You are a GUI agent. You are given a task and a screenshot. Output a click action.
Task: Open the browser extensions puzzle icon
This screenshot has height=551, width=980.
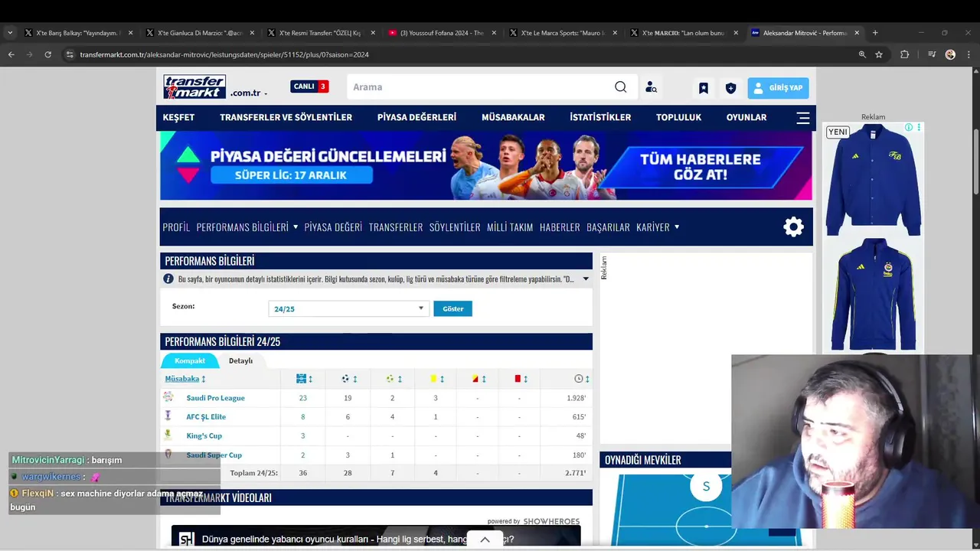904,54
